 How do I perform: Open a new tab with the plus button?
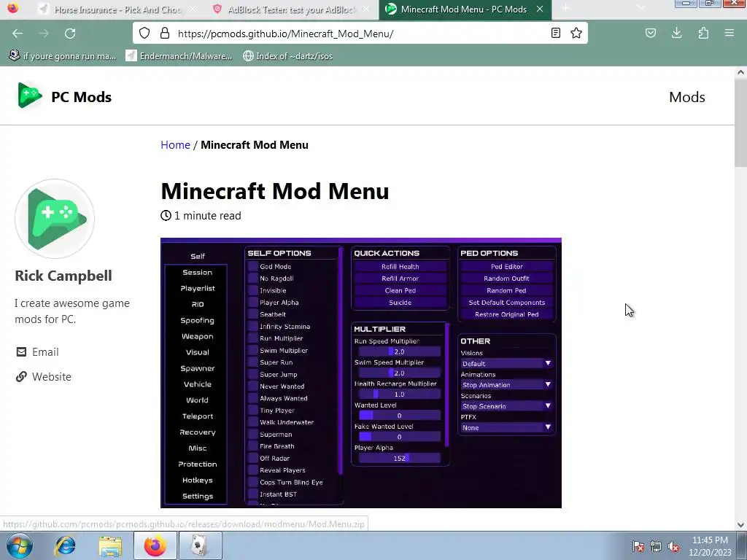point(565,9)
